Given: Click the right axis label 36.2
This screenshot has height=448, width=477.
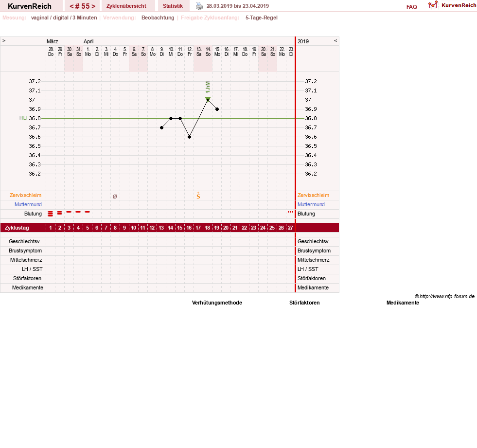Looking at the screenshot, I should (x=311, y=174).
